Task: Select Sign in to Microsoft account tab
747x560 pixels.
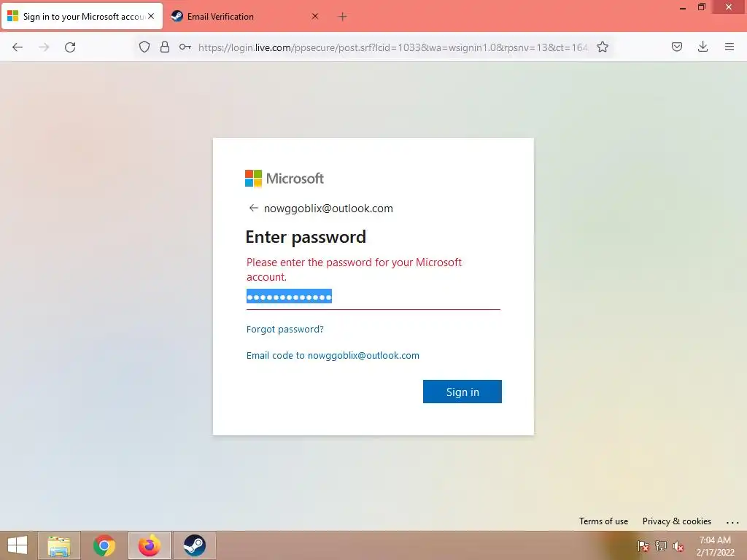Action: coord(82,16)
